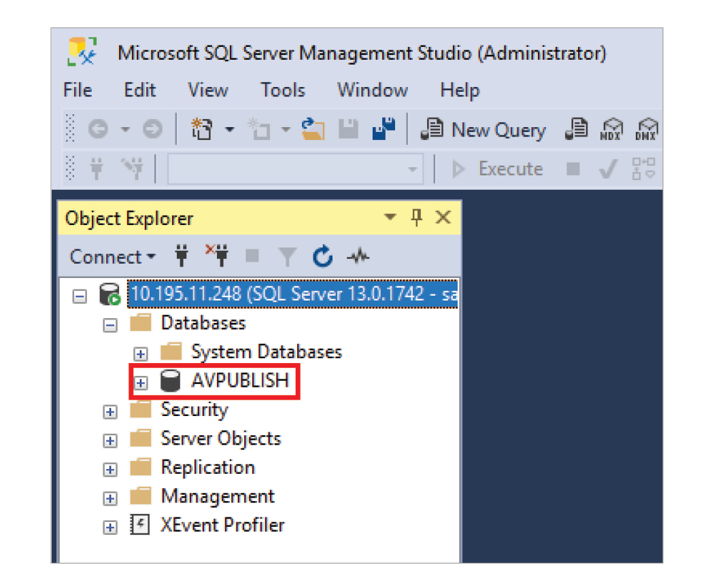
Task: Click Object Explorer connect plug icon
Action: tap(182, 256)
